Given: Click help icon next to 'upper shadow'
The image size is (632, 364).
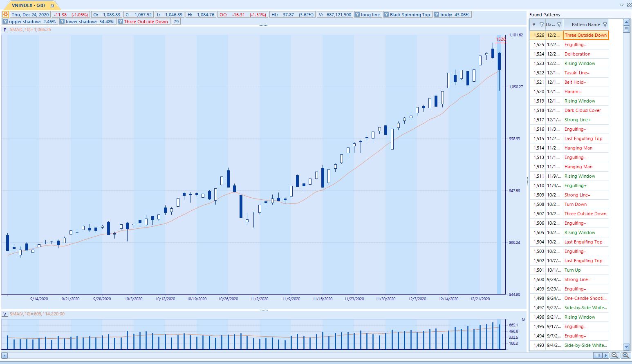Looking at the screenshot, I should (x=5, y=21).
